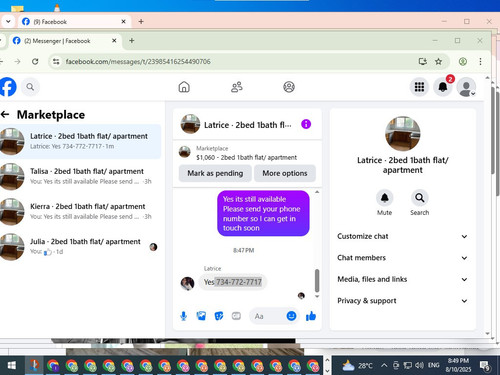Open tab search dropdown in back window
Screen dimensions: 500x375
[8, 22]
